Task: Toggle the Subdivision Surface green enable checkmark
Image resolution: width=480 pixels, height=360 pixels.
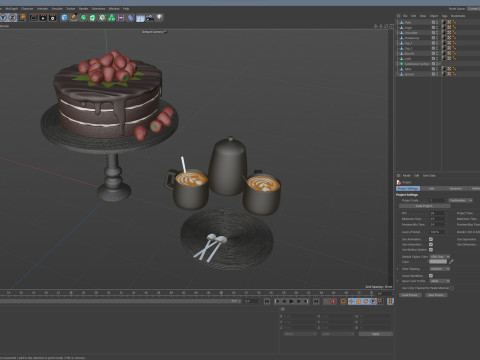Action: [439, 64]
